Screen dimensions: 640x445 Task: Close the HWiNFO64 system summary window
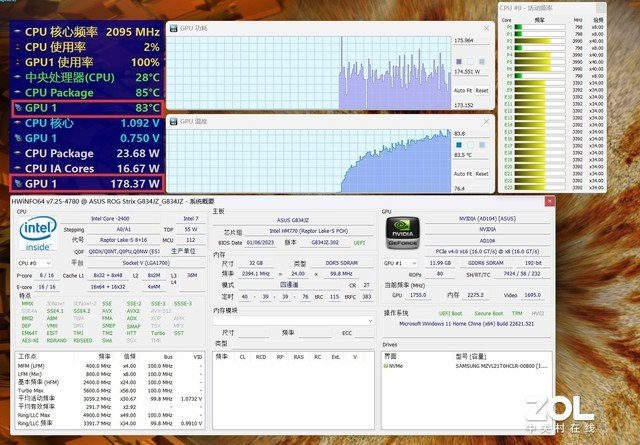[x=549, y=201]
